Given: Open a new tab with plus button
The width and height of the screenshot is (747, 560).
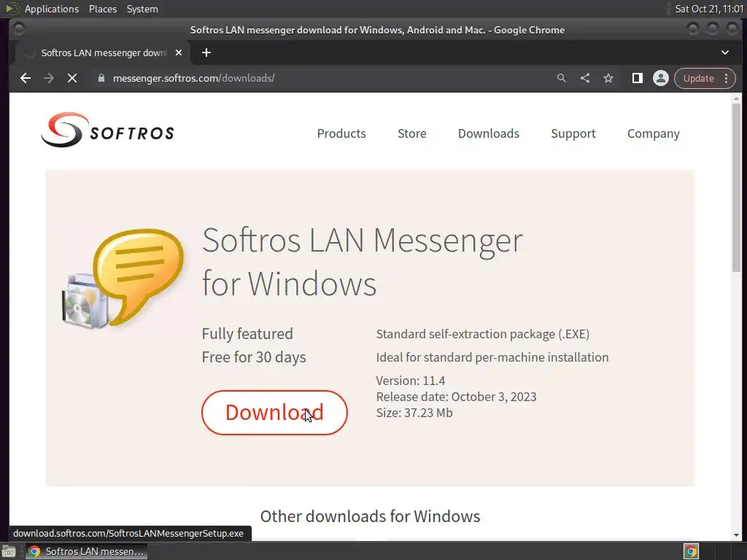Looking at the screenshot, I should click(x=206, y=52).
